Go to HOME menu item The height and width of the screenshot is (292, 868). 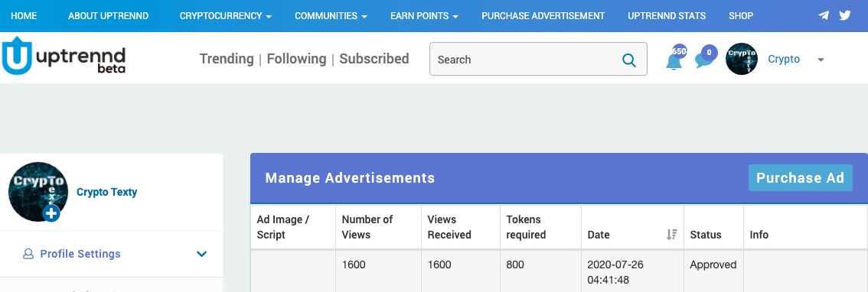coord(24,16)
